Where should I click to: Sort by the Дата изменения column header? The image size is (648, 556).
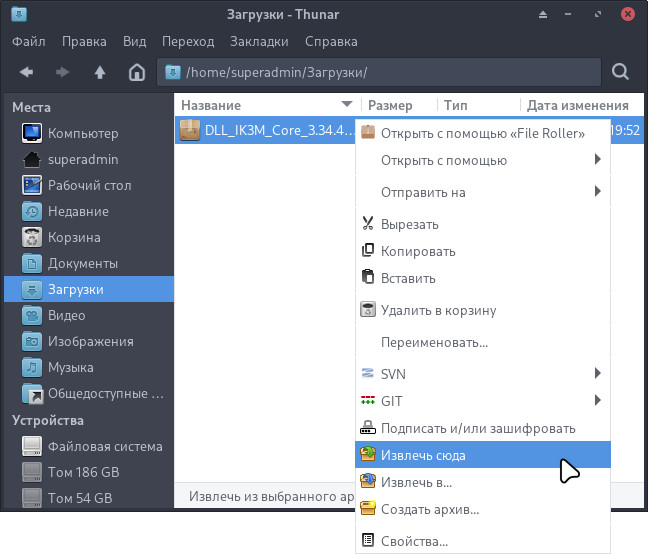coord(577,105)
